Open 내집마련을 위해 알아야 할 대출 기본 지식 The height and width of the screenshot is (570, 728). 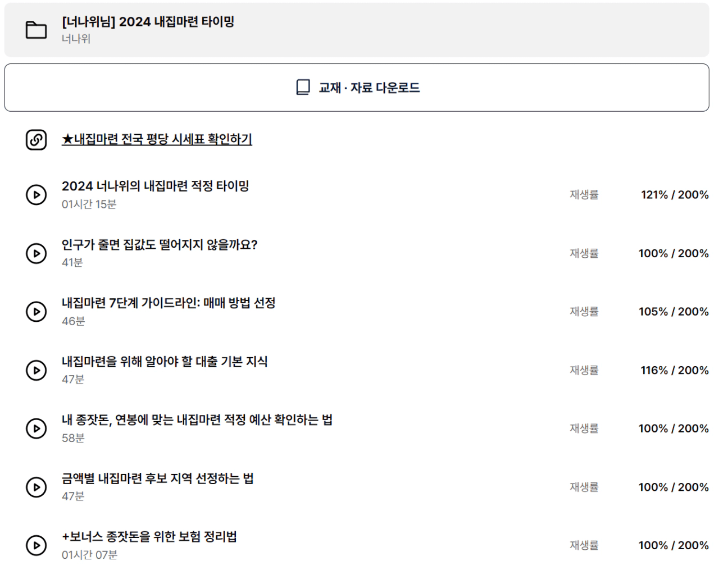pos(165,362)
